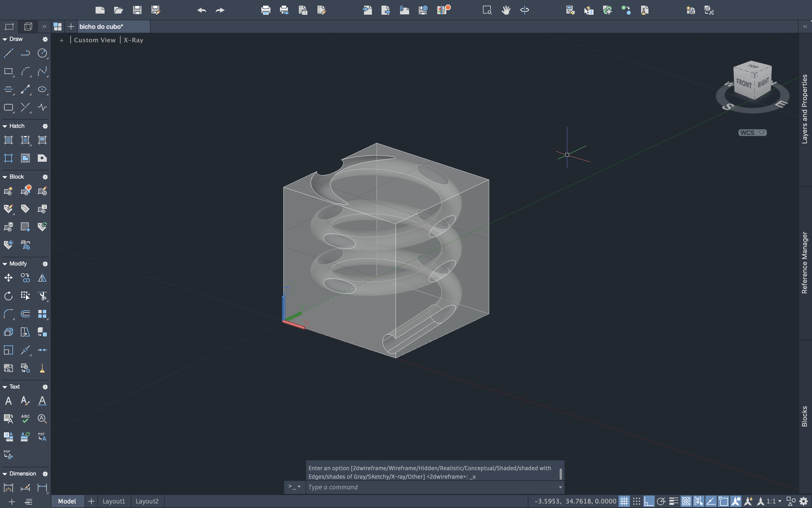The height and width of the screenshot is (508, 812).
Task: Click the X-Ray visual style label
Action: (134, 40)
